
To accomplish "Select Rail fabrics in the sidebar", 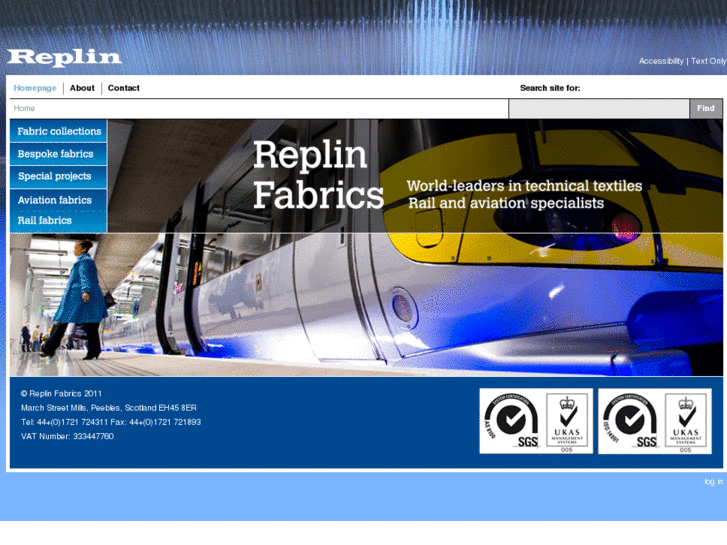I will 59,220.
